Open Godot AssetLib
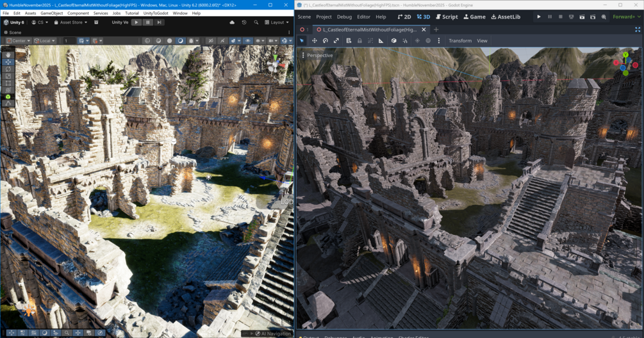This screenshot has width=644, height=338. [x=506, y=17]
